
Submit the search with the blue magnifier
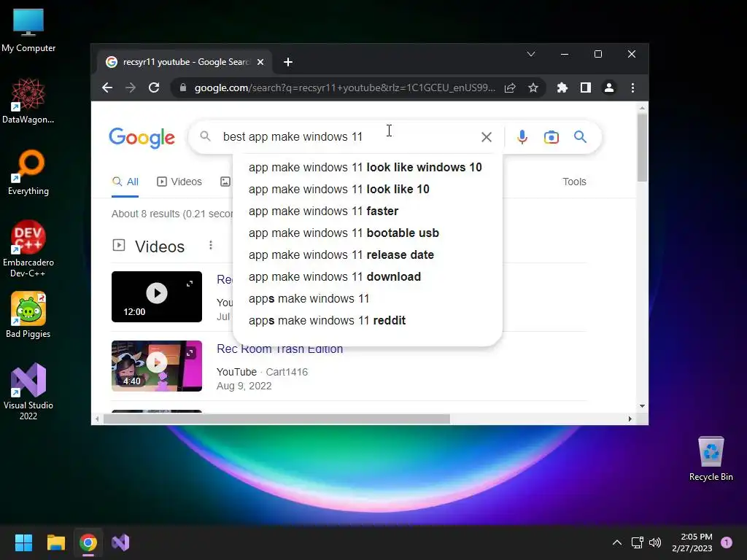pos(580,137)
